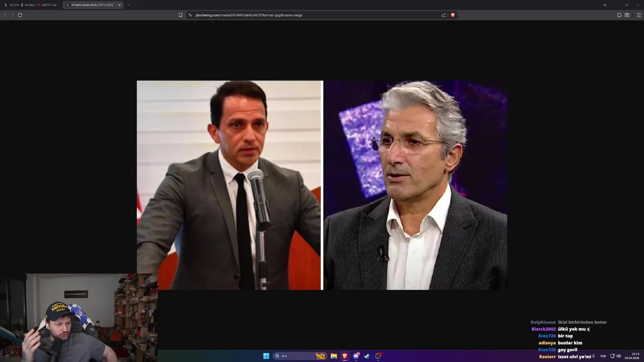Open network icon in system tray
This screenshot has height=362, width=644.
(x=612, y=356)
